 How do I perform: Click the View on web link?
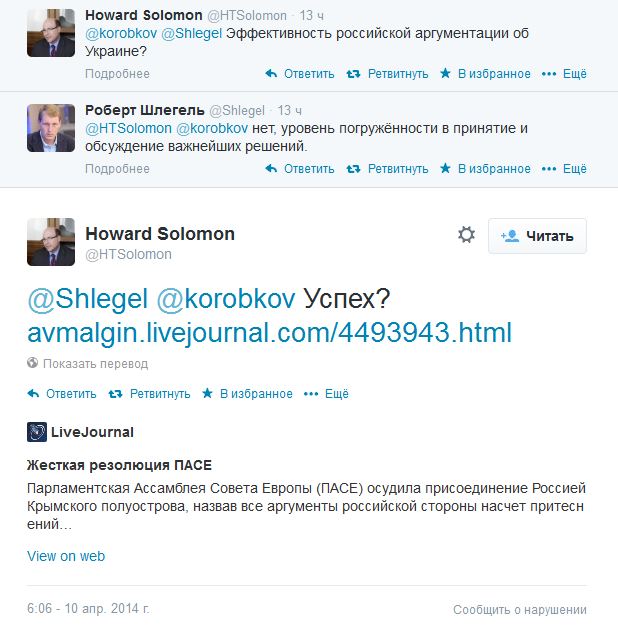[66, 556]
